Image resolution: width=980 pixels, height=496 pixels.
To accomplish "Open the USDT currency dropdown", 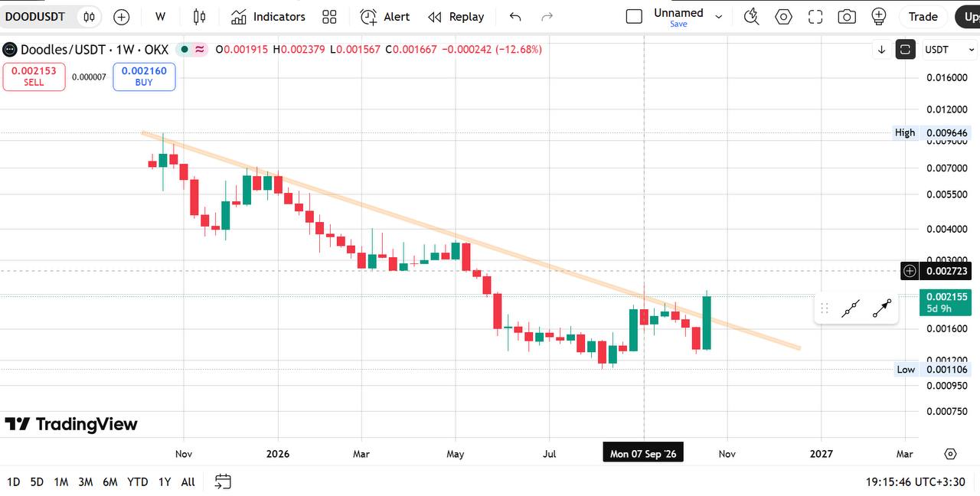I will point(949,50).
